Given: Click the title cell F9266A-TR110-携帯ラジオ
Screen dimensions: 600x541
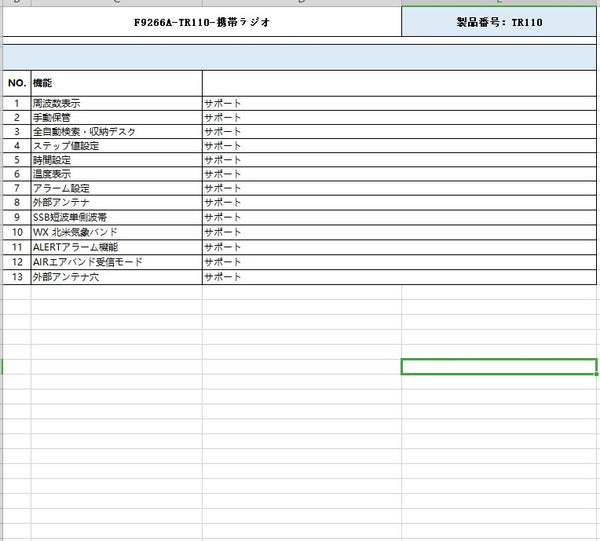Looking at the screenshot, I should click(x=202, y=22).
